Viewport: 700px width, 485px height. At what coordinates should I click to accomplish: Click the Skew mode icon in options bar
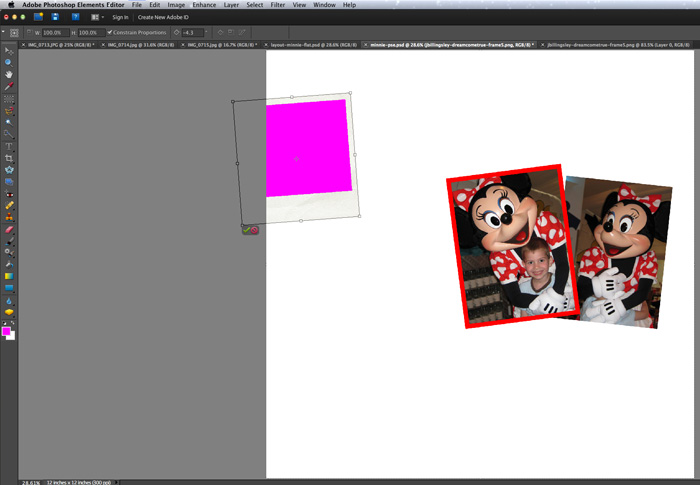242,32
